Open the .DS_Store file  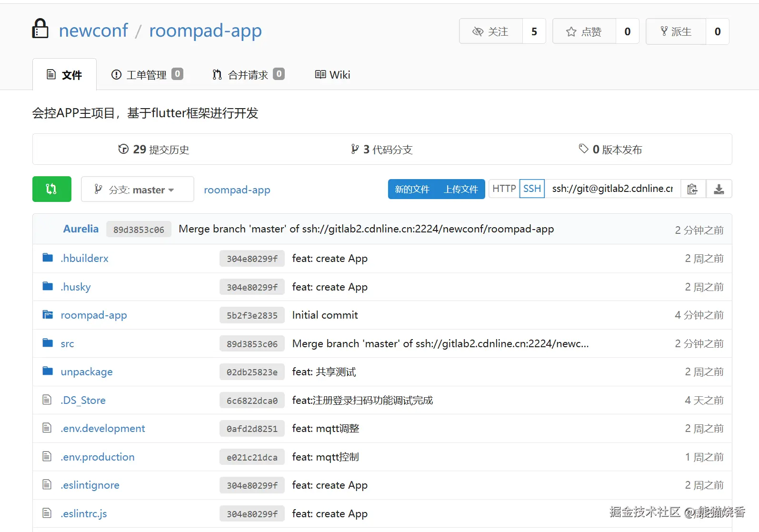tap(83, 400)
